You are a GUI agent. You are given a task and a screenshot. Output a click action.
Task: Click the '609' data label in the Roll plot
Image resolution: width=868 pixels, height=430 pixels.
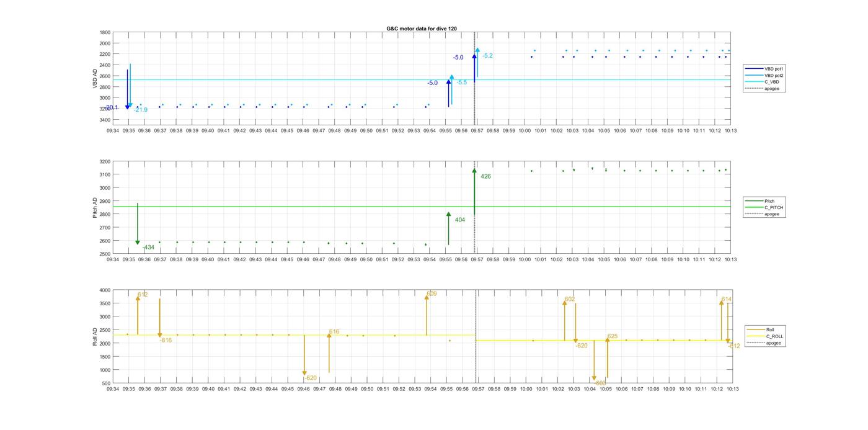point(432,294)
